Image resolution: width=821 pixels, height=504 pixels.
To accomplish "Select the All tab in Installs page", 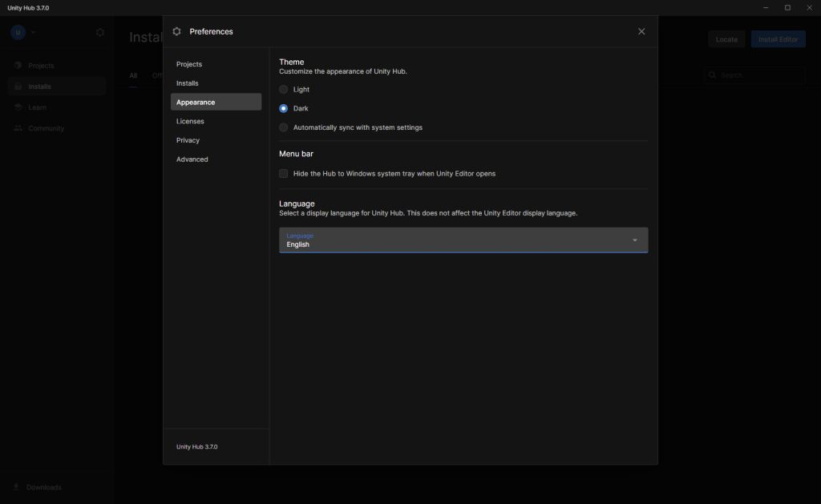I will point(133,76).
